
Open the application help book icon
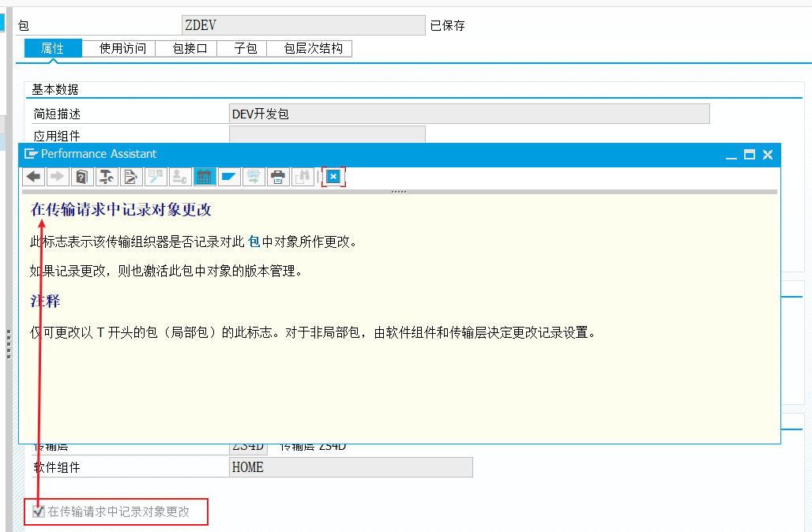(81, 177)
